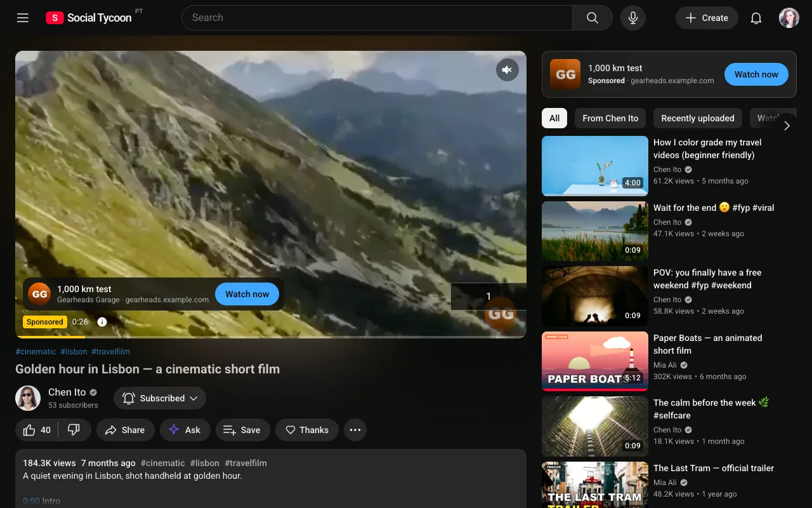The width and height of the screenshot is (812, 508).
Task: Open Chen Ito's channel avatar
Action: 28,398
